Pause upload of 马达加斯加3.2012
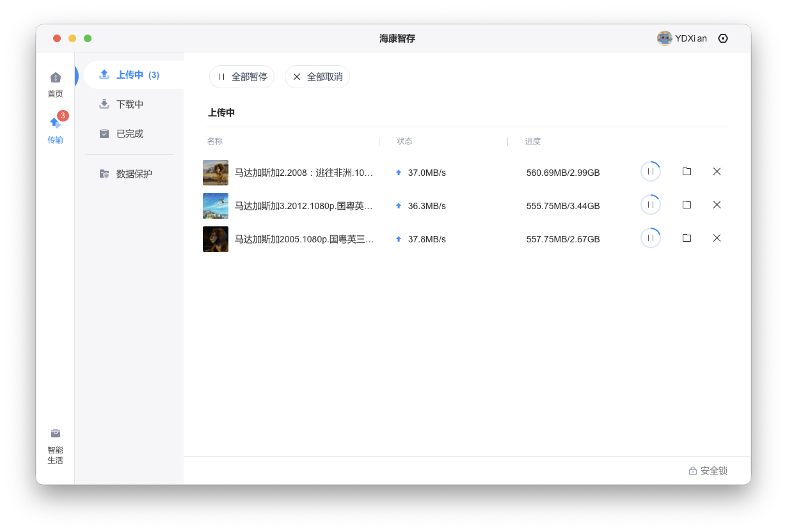The height and width of the screenshot is (532, 787). point(651,205)
